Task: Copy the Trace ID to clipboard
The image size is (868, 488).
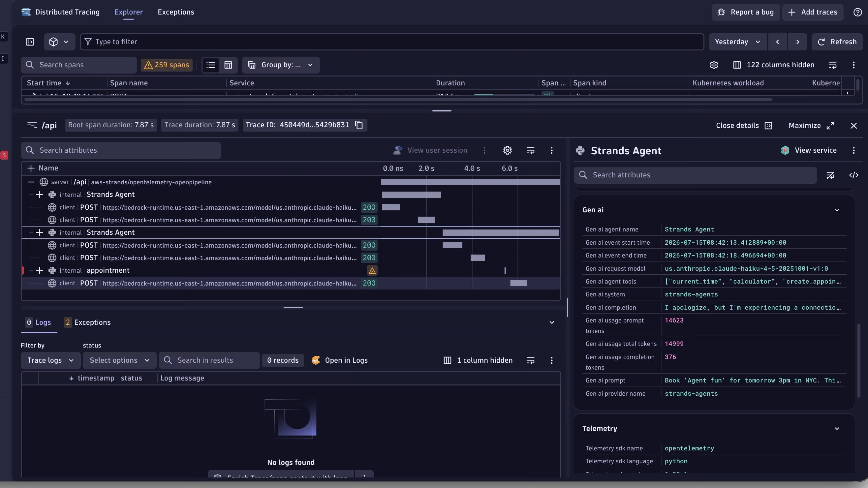Action: [359, 125]
